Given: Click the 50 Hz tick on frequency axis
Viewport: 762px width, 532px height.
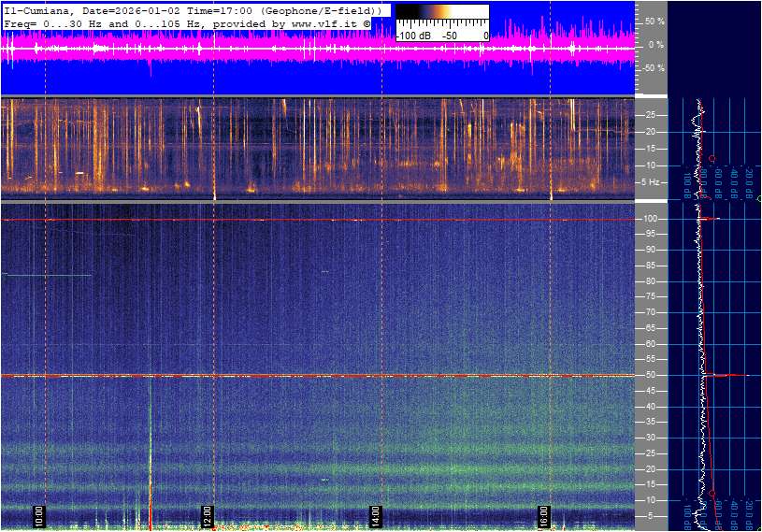Looking at the screenshot, I should [x=652, y=375].
